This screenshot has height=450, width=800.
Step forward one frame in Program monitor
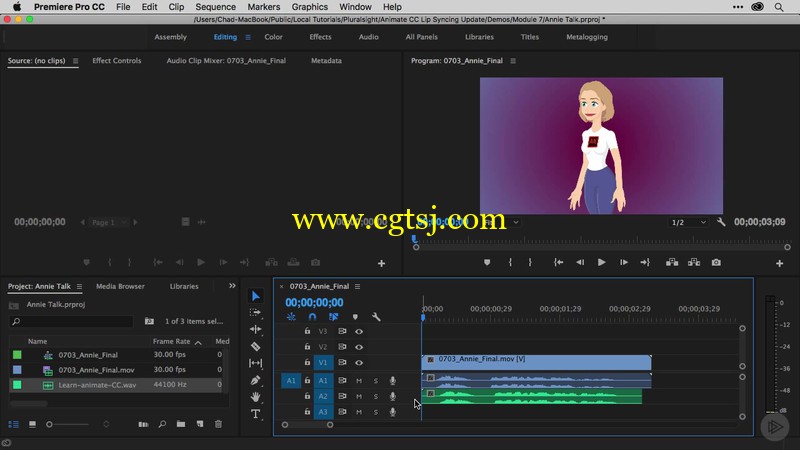[623, 262]
